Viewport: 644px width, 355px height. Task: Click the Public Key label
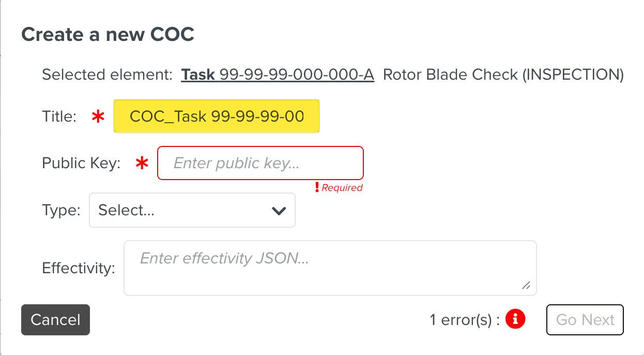pyautogui.click(x=81, y=164)
